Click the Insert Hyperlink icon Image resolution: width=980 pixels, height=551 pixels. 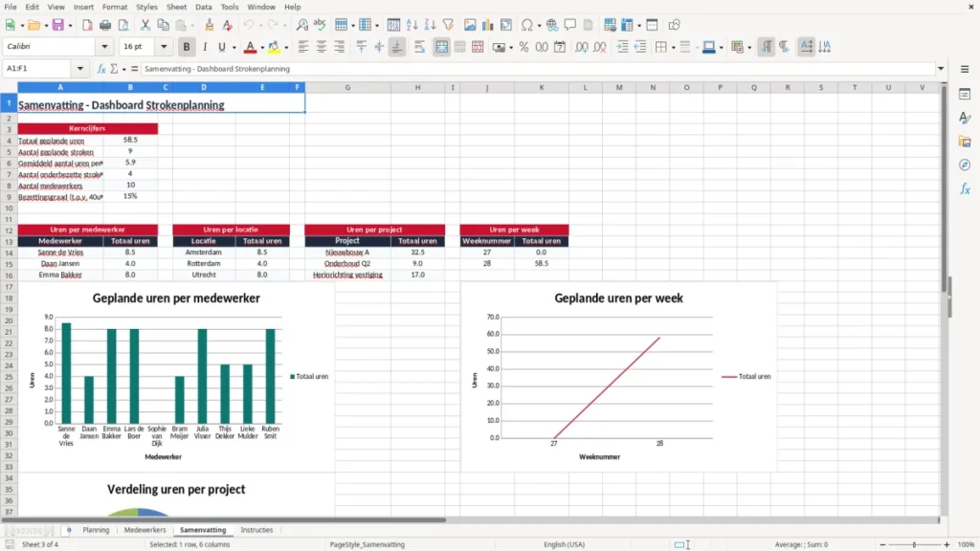click(x=552, y=25)
